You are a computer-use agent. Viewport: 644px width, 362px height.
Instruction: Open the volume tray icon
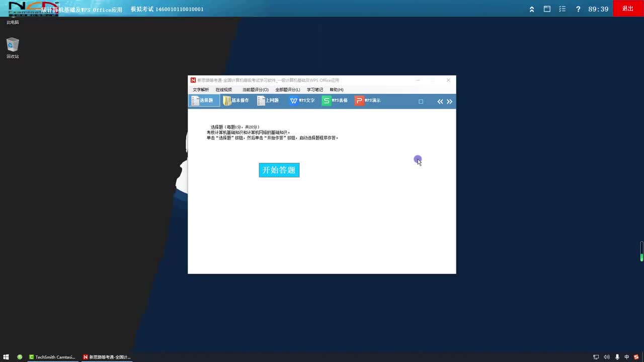607,357
